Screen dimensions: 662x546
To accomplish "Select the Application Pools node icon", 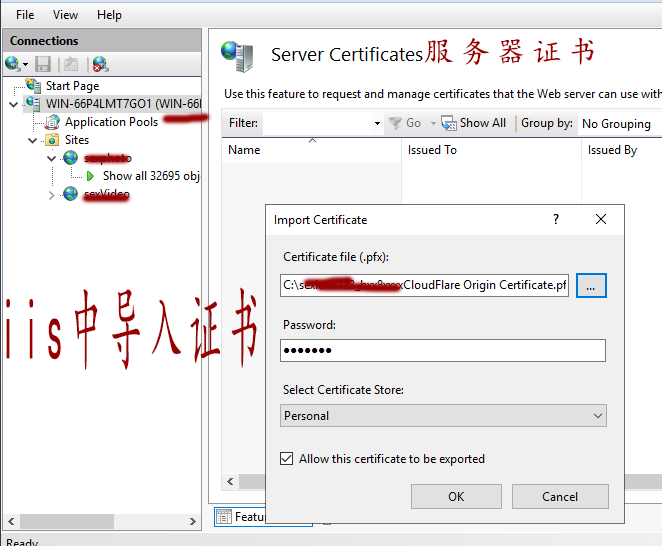I will [x=52, y=122].
